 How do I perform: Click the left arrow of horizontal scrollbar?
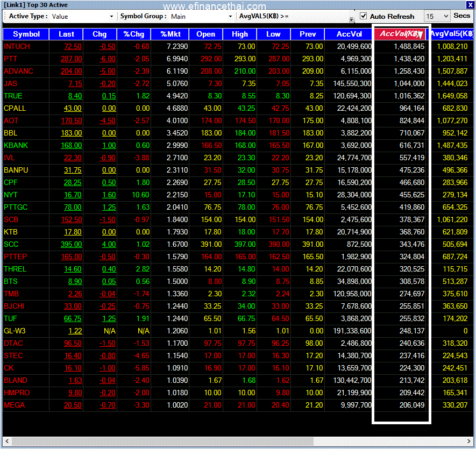click(x=8, y=441)
